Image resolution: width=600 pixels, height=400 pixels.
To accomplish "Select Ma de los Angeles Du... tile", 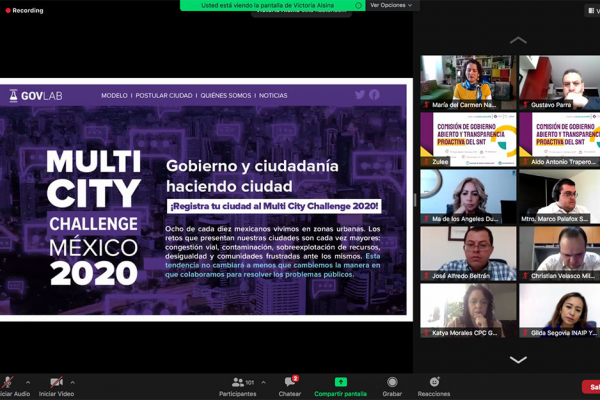I will click(x=468, y=196).
